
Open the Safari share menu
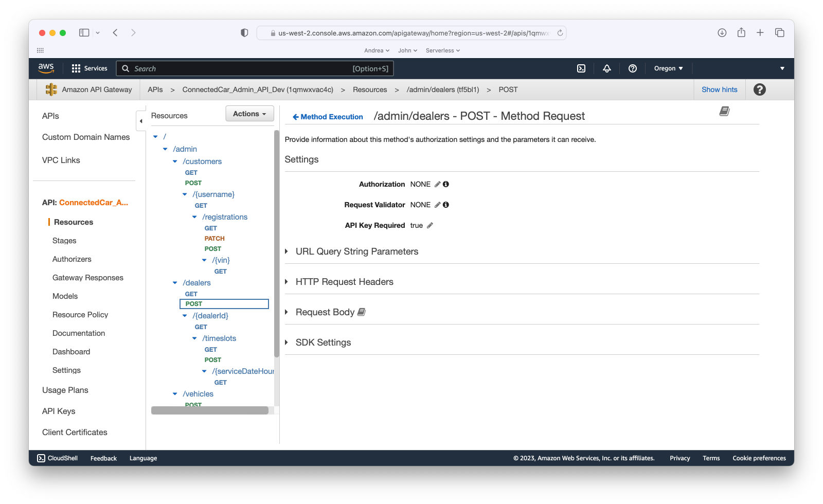(x=741, y=32)
